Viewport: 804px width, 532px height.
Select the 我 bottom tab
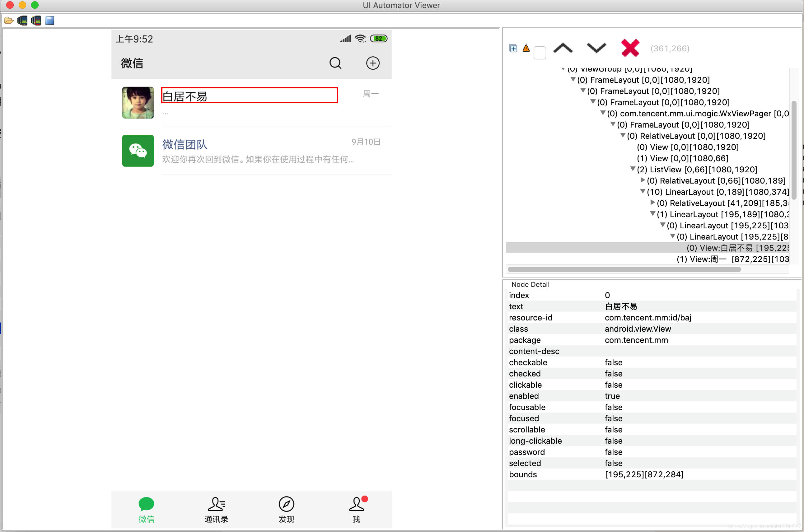(357, 510)
